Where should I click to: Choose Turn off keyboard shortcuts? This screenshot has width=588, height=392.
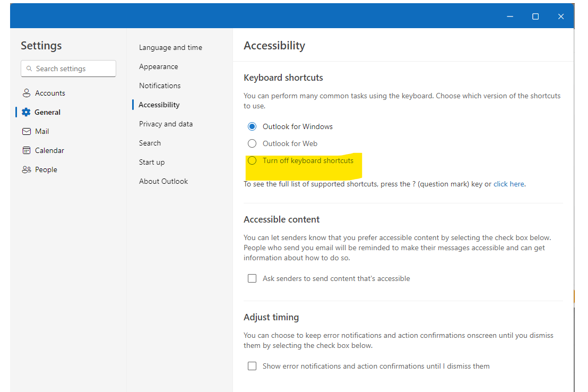pyautogui.click(x=252, y=161)
